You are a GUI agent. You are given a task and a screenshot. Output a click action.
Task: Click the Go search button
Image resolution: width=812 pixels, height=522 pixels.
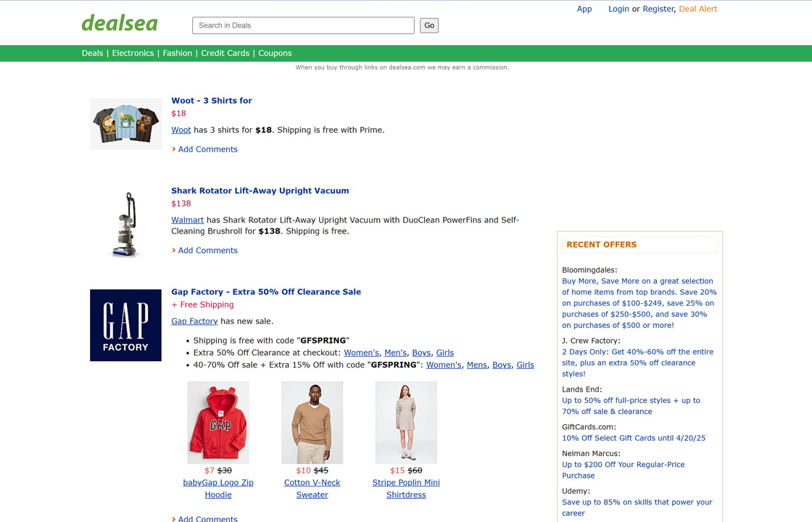[x=428, y=25]
